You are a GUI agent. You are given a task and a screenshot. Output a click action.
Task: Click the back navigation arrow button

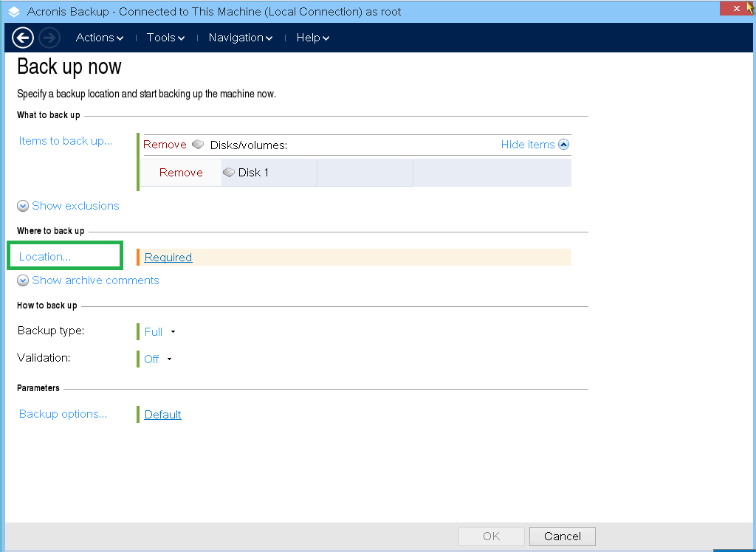pos(23,38)
